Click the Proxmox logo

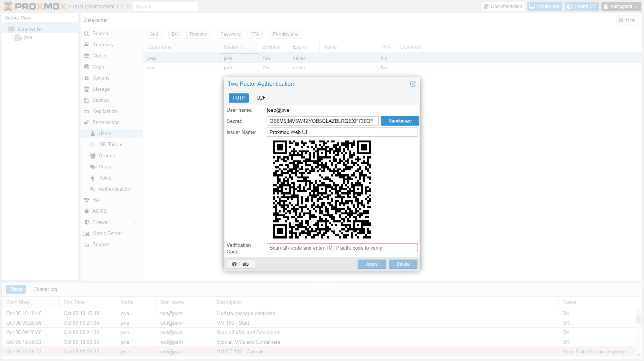click(34, 7)
